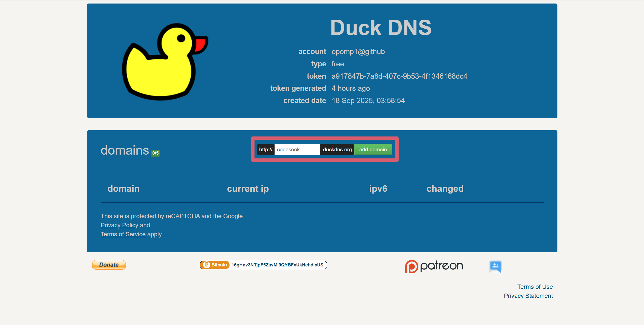Click the Duck DNS title heading
644x325 pixels.
pos(381,28)
